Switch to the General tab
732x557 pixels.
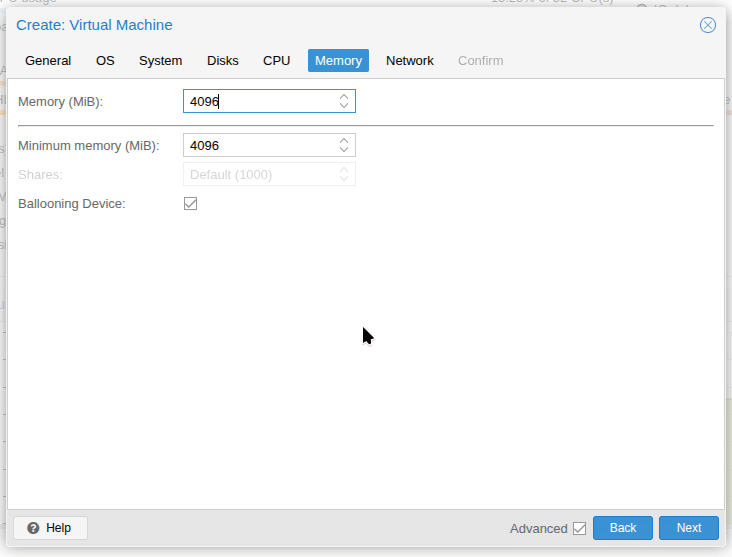pyautogui.click(x=48, y=61)
